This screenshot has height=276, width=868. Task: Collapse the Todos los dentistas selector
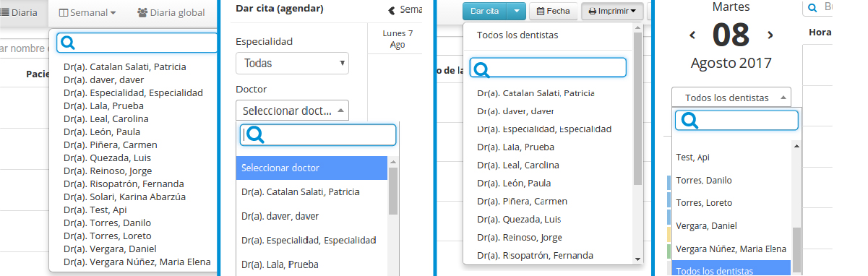[x=731, y=98]
